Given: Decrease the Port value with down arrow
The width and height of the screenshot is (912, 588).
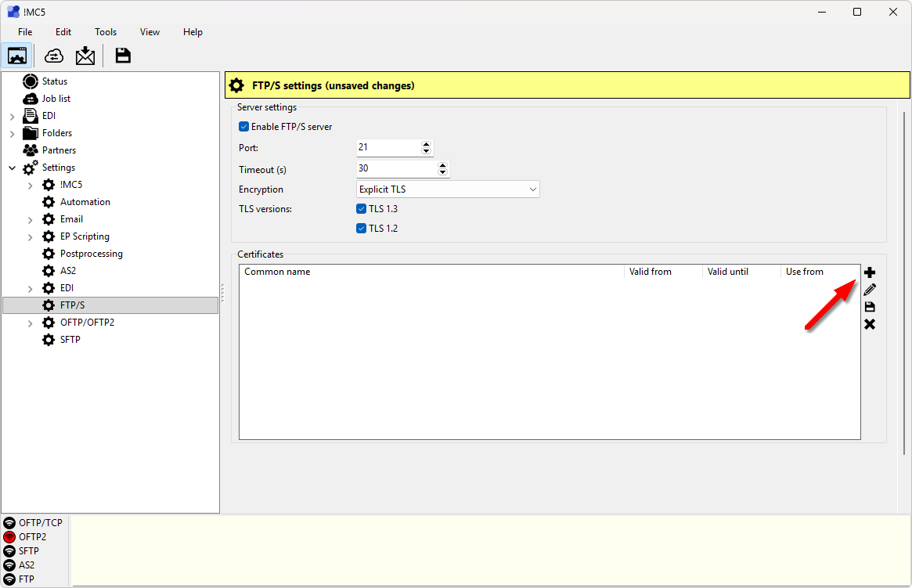Looking at the screenshot, I should (x=427, y=151).
